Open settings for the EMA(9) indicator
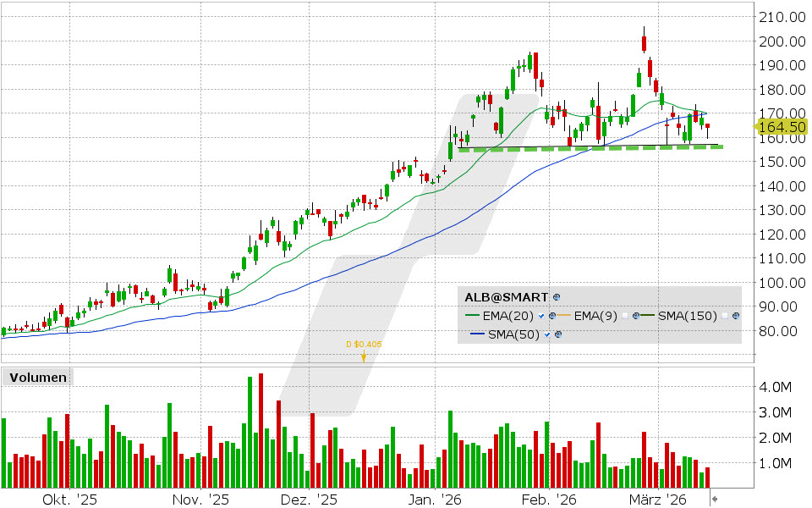This screenshot has height=508, width=812. [x=634, y=315]
